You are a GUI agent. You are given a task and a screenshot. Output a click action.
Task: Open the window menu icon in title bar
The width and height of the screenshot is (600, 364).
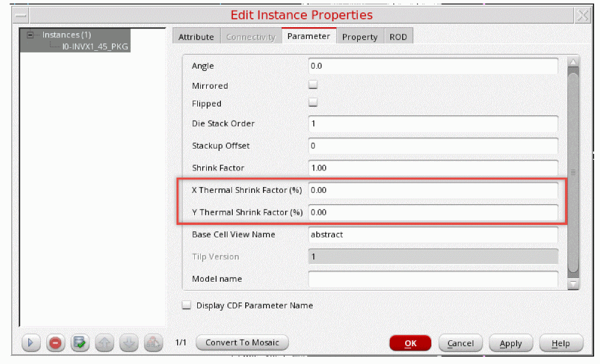pyautogui.click(x=21, y=15)
